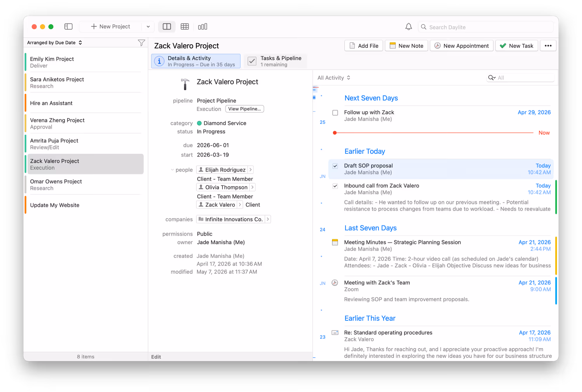Click the note icon beside Meeting Minutes
The width and height of the screenshot is (582, 392).
pos(335,242)
